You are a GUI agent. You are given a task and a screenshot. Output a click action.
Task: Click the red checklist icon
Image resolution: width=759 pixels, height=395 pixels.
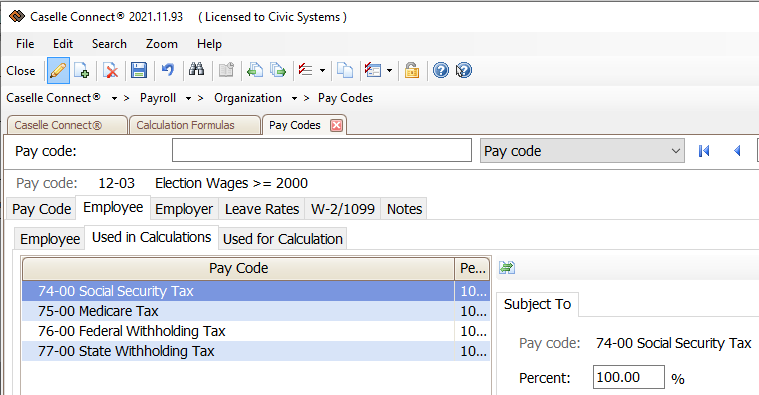coord(305,71)
